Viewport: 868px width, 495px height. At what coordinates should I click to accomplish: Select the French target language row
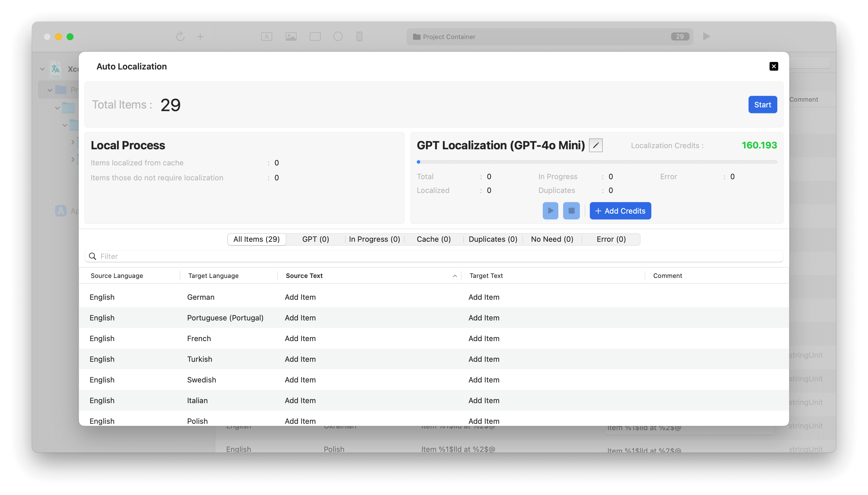point(434,339)
